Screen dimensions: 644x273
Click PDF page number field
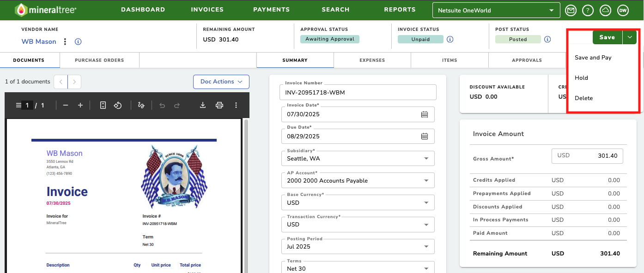tap(27, 105)
